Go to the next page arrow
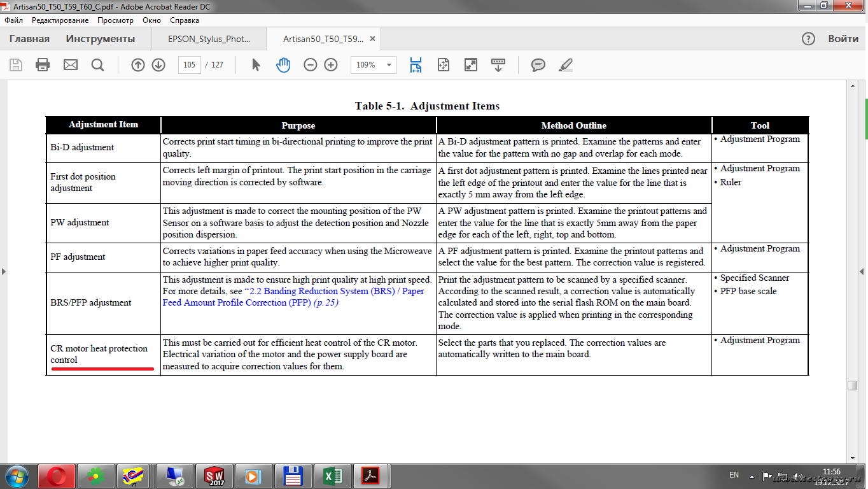This screenshot has height=489, width=868. pyautogui.click(x=158, y=65)
